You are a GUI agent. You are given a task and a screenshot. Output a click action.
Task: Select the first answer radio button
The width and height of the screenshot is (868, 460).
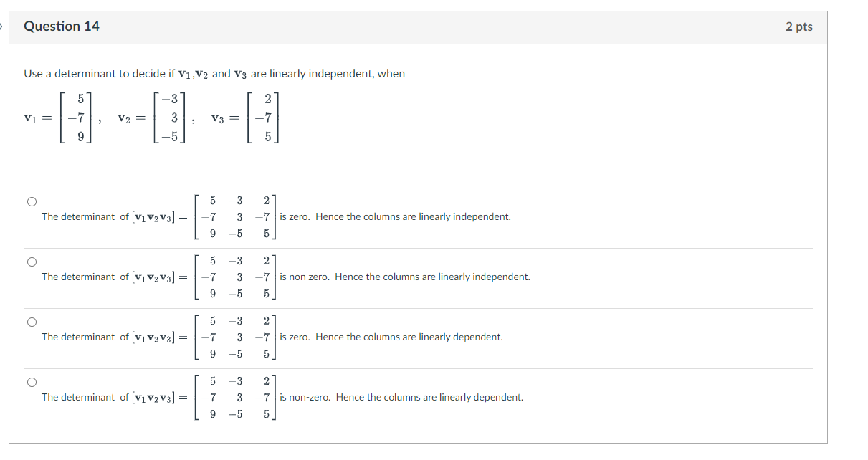(32, 201)
